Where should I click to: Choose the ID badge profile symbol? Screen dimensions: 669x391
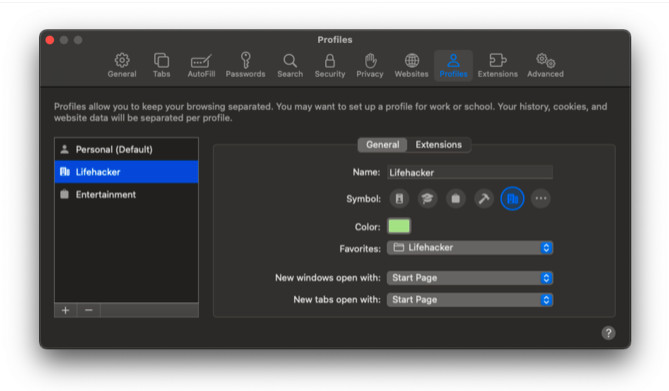[399, 198]
